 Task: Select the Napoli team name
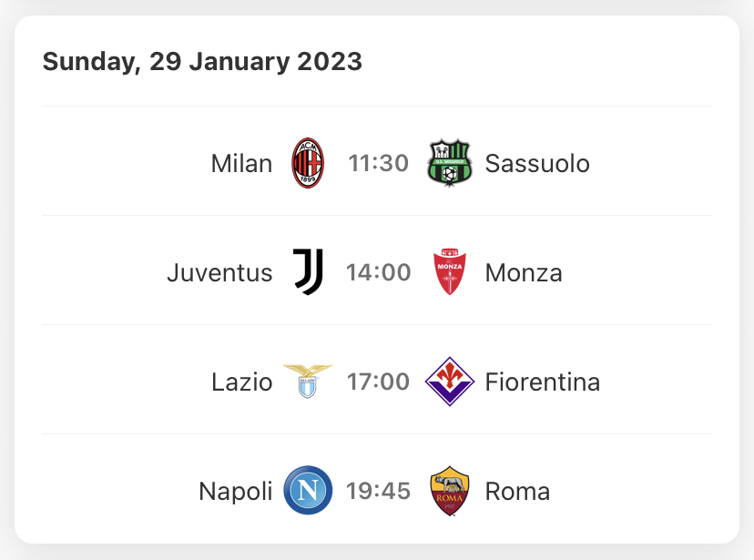236,492
